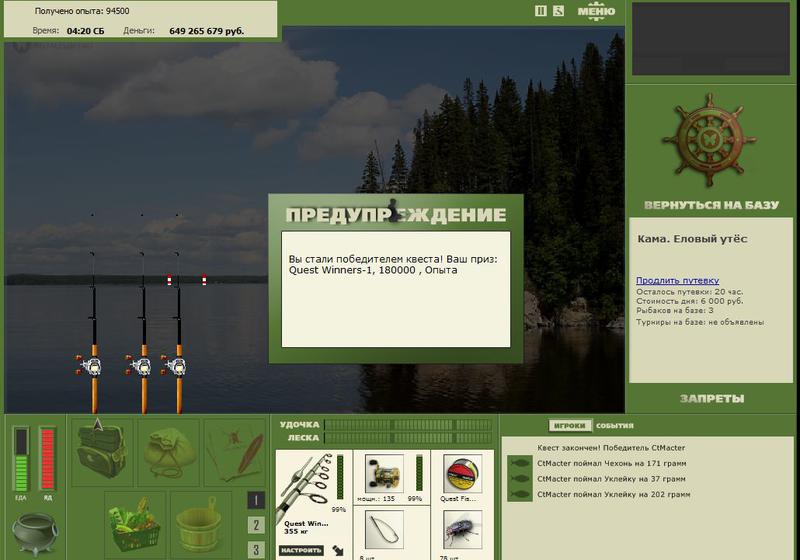
Task: Click the quest winner prize message text
Action: click(393, 265)
